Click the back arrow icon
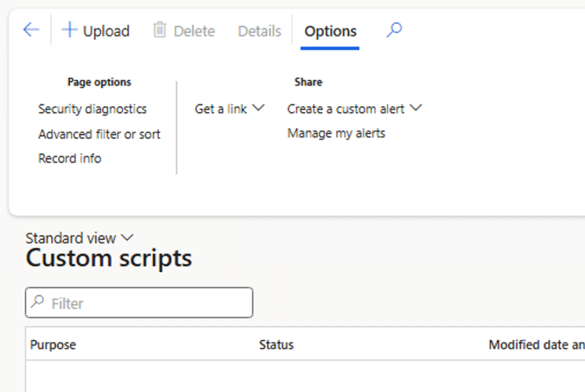The image size is (585, 392). [x=31, y=30]
